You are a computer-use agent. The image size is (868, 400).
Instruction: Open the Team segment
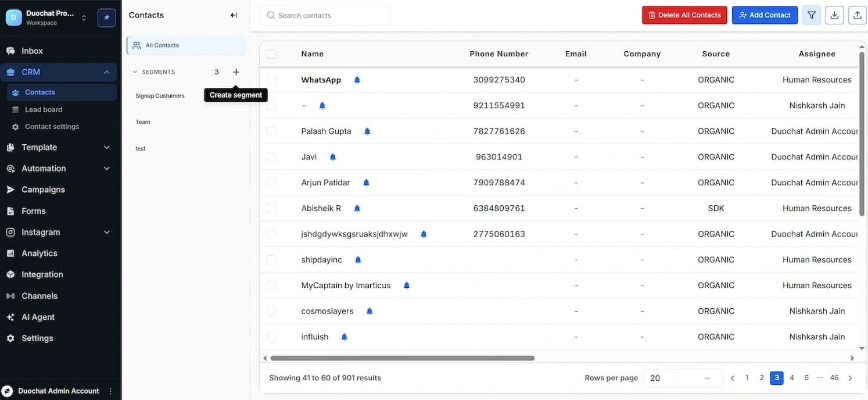(x=143, y=122)
